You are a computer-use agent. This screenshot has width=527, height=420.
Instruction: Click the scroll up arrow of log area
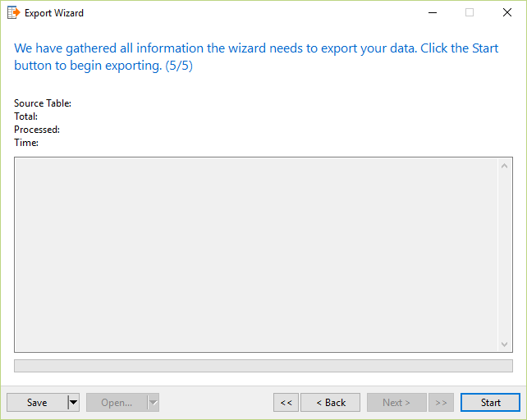coord(504,166)
